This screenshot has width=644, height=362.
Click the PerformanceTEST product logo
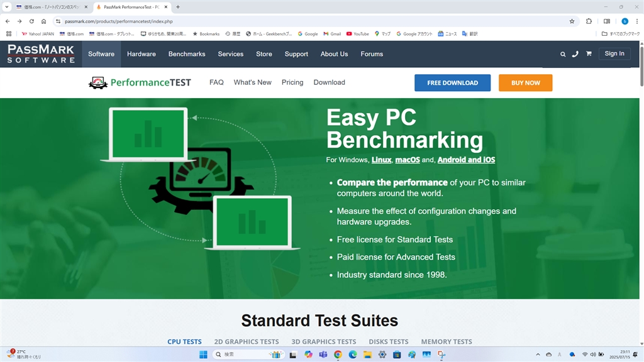coord(140,82)
